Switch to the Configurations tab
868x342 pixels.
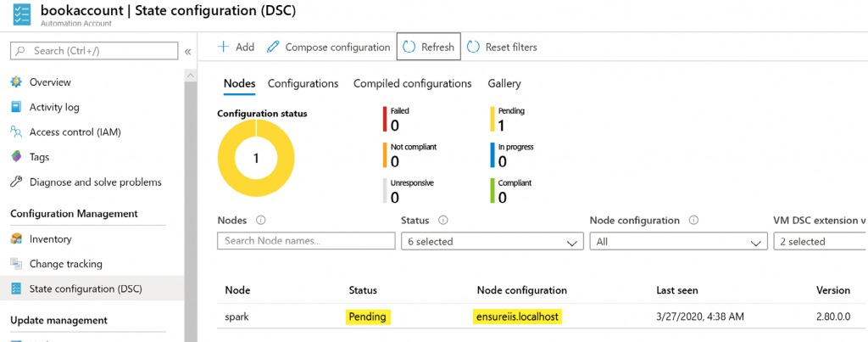(303, 83)
